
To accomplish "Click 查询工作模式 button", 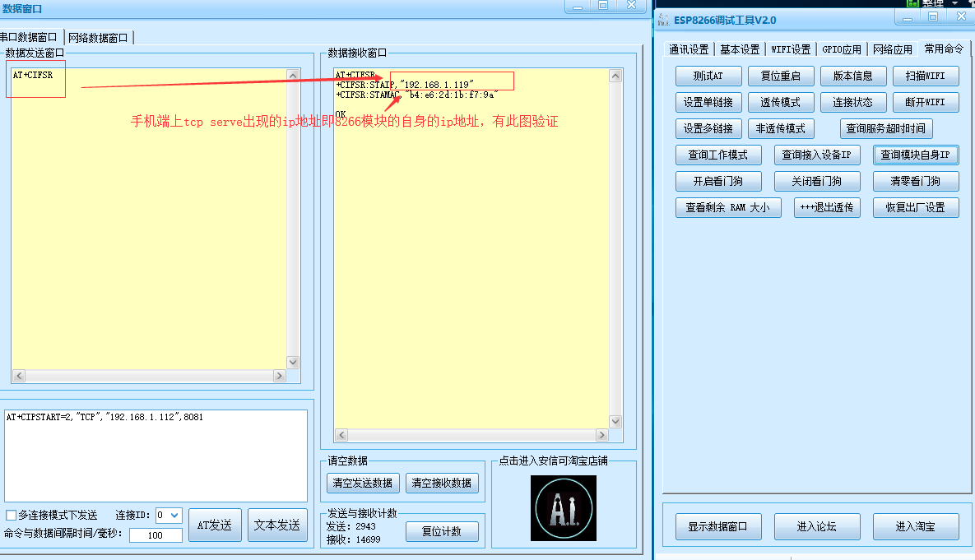I will pyautogui.click(x=718, y=155).
